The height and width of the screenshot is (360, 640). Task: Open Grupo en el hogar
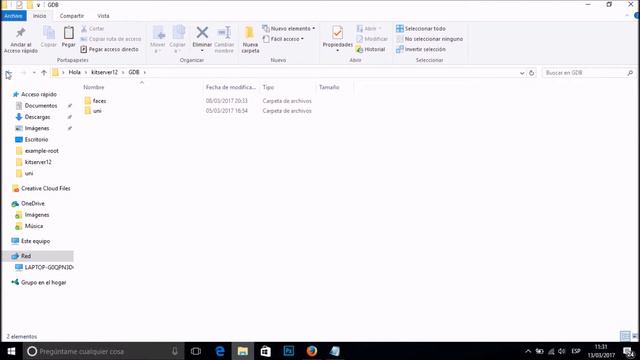[43, 282]
